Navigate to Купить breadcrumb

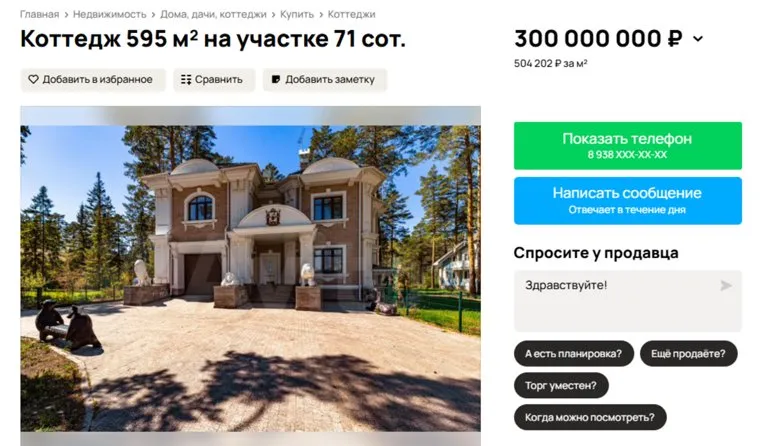pyautogui.click(x=297, y=15)
